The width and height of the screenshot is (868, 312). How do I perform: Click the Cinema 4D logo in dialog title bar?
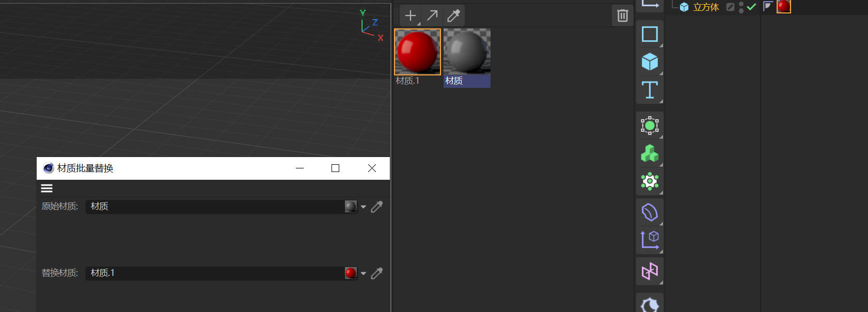49,168
